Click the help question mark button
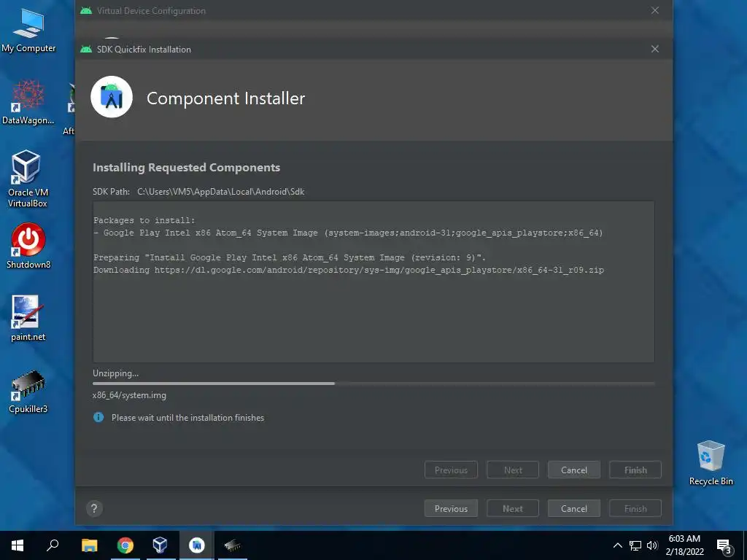The height and width of the screenshot is (560, 747). pyautogui.click(x=94, y=508)
